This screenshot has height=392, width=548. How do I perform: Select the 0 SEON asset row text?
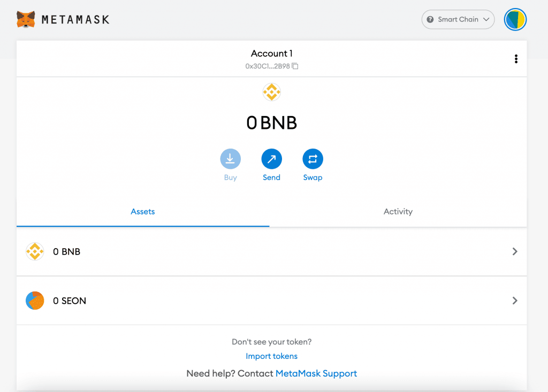tap(70, 301)
